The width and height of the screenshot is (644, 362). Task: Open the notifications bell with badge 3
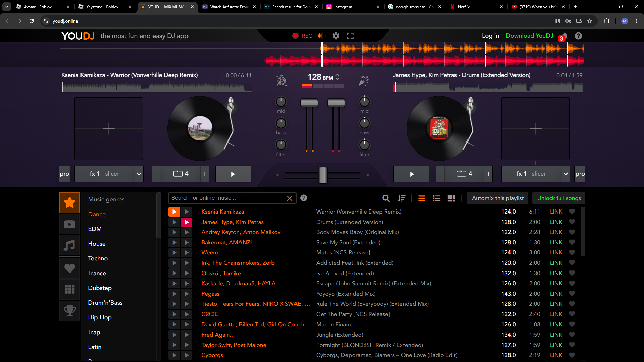(x=565, y=36)
